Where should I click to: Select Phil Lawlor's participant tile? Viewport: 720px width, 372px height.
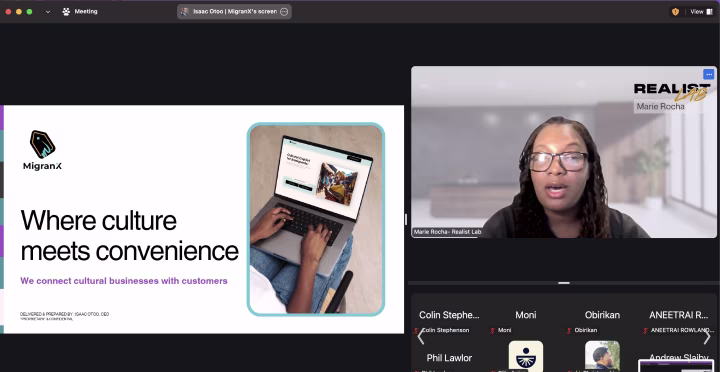pyautogui.click(x=449, y=358)
